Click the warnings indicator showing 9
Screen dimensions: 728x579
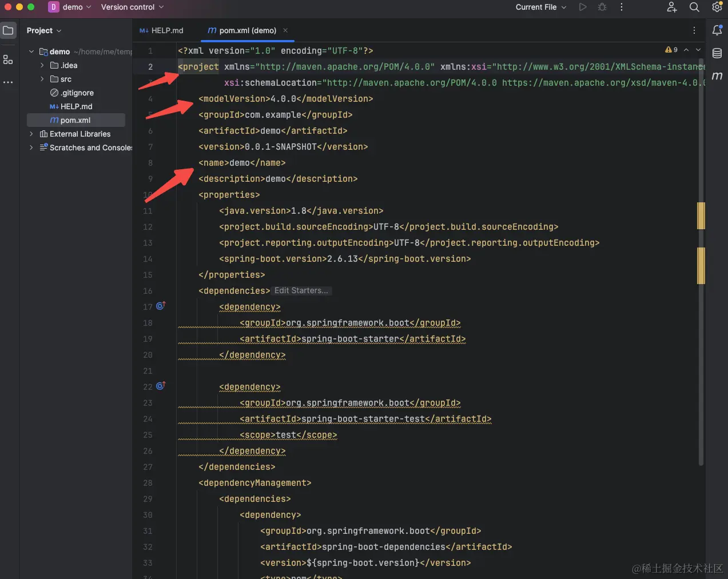[x=671, y=50]
